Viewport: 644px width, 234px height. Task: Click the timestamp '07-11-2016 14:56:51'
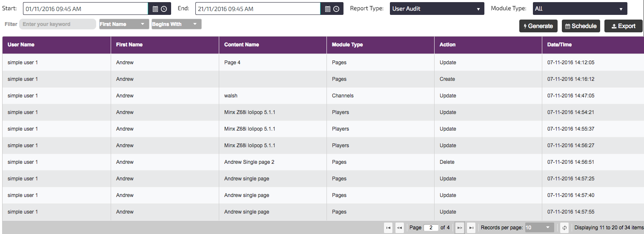click(571, 162)
